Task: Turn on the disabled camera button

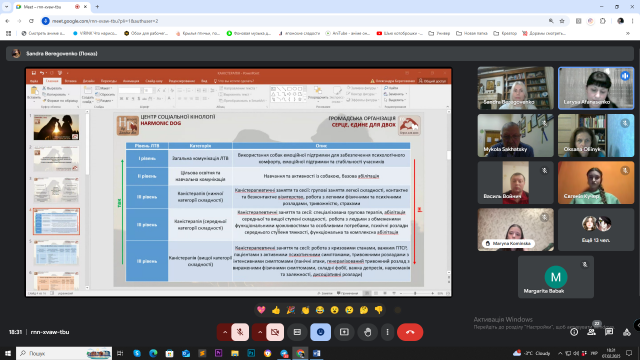Action: (x=275, y=332)
